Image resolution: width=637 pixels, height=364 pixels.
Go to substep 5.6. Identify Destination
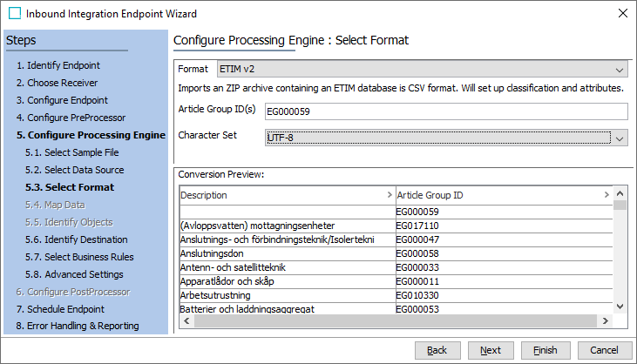click(x=76, y=239)
